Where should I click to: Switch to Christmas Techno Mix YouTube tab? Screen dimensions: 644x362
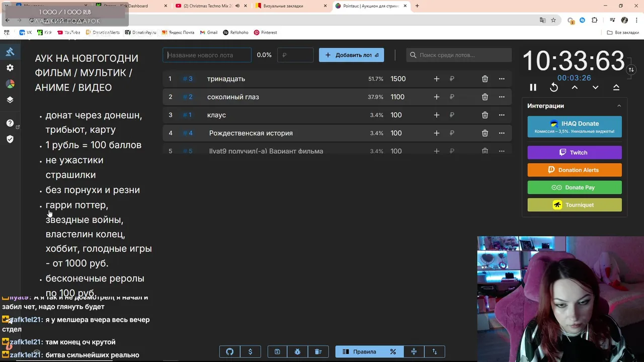211,6
